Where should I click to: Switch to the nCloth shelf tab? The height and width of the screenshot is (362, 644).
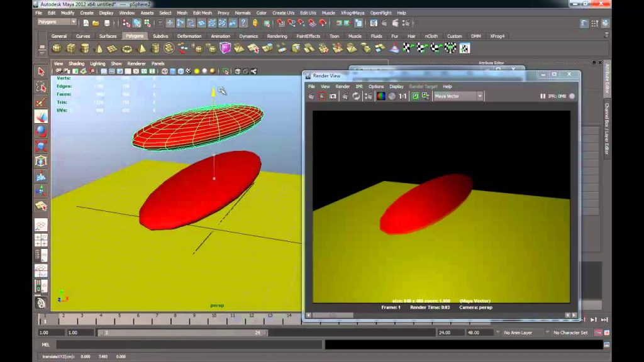click(431, 36)
